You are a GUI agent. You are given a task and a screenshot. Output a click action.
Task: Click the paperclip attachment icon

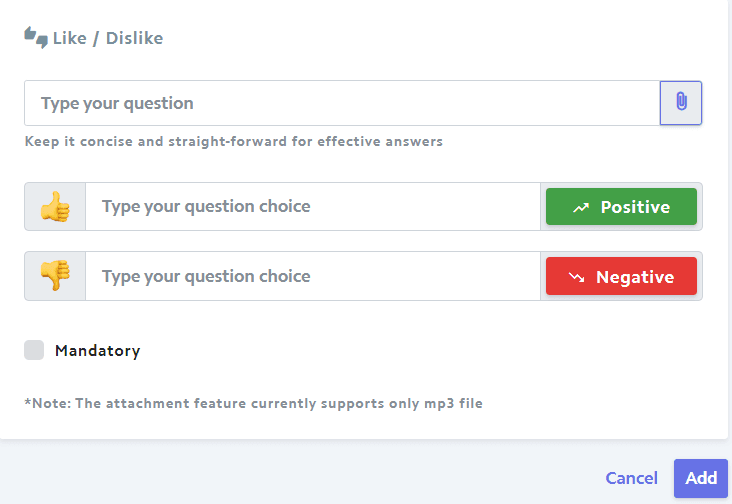pyautogui.click(x=681, y=103)
